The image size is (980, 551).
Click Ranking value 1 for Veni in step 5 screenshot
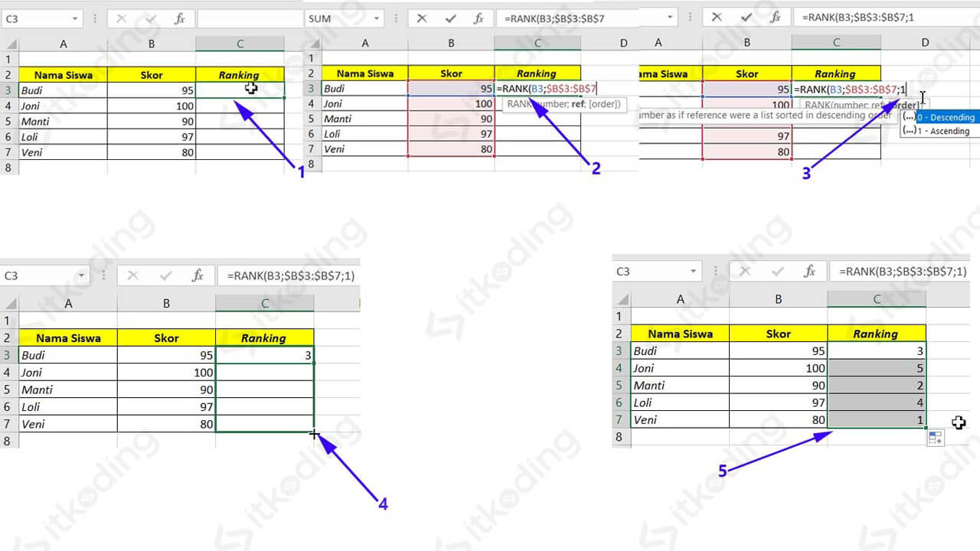(x=877, y=419)
